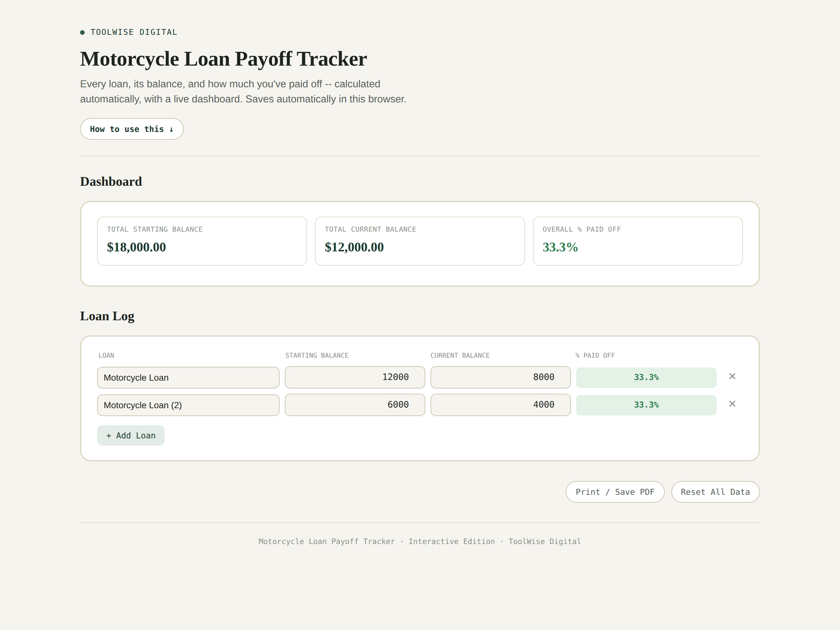This screenshot has width=840, height=630.
Task: Click the overall 33.3% paid off value
Action: coord(560,247)
